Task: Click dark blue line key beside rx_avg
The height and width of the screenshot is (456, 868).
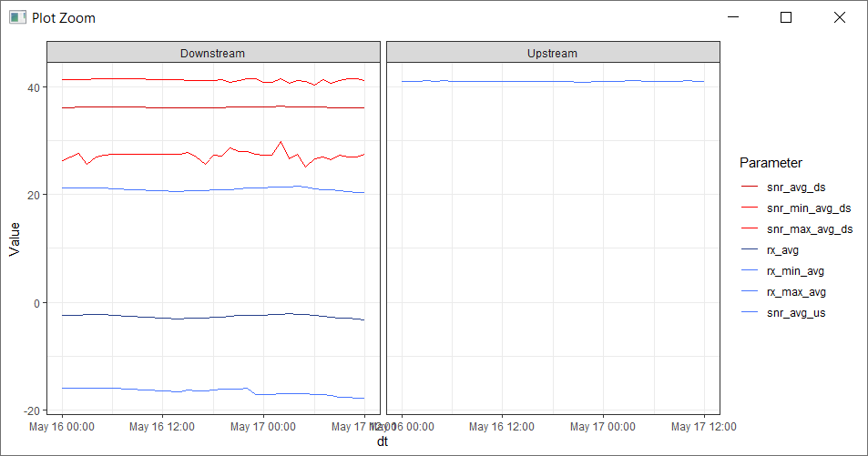Action: tap(750, 249)
